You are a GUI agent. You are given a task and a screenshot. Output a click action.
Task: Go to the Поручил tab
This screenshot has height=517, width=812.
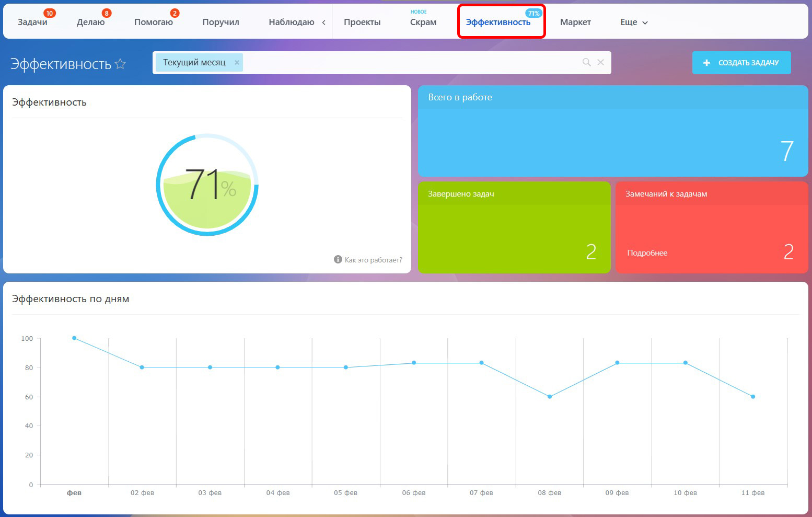(x=221, y=22)
